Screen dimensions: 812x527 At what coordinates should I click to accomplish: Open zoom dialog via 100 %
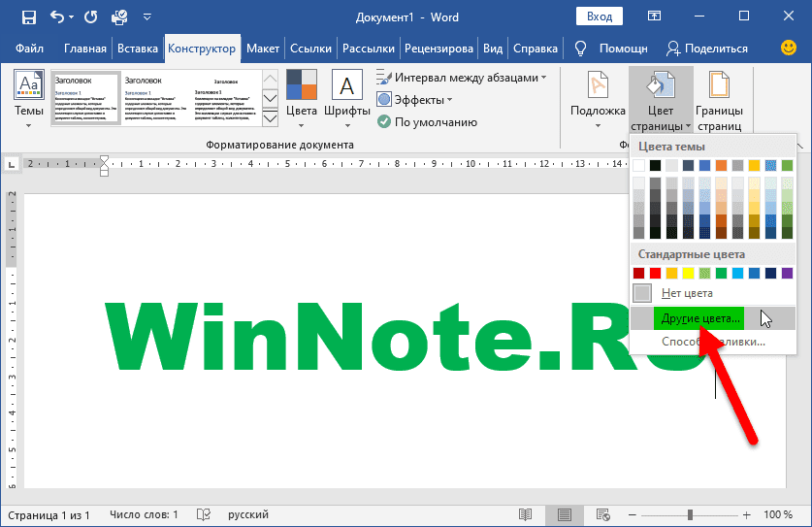[x=778, y=514]
